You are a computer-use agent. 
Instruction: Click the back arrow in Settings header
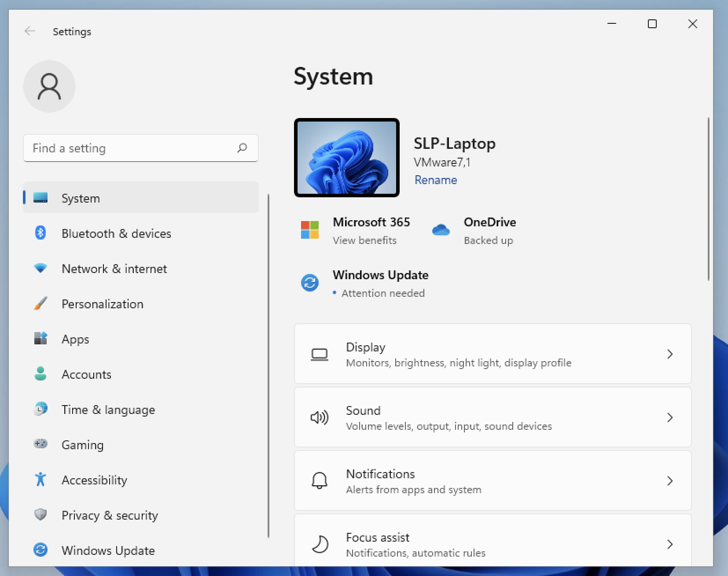30,31
